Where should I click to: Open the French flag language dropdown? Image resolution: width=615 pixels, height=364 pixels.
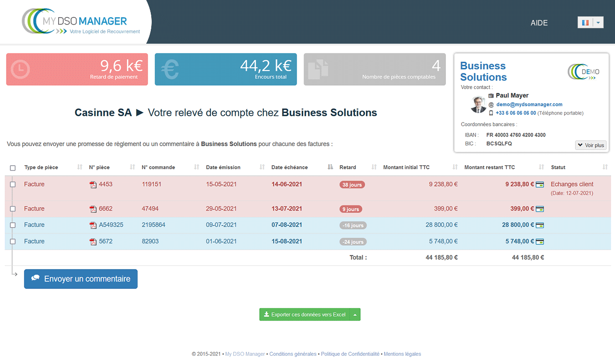[590, 22]
